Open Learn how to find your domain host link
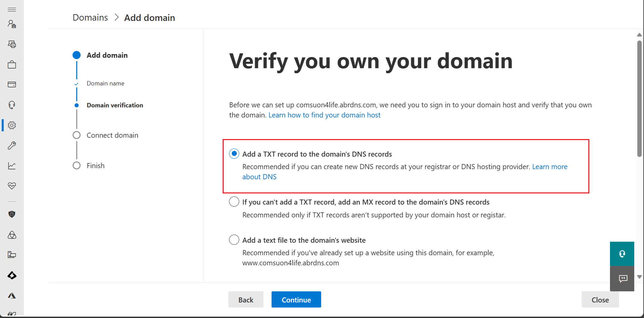The height and width of the screenshot is (318, 644). coord(325,115)
